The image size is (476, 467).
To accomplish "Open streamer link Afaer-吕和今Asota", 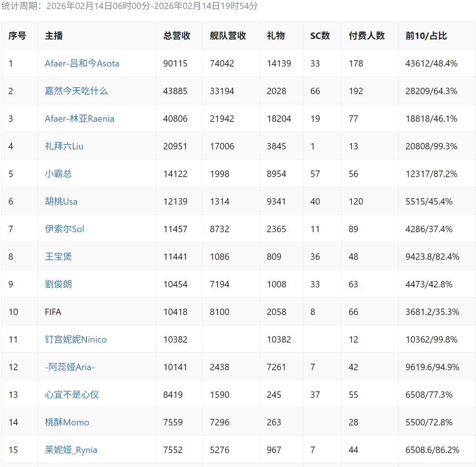I will coord(82,64).
